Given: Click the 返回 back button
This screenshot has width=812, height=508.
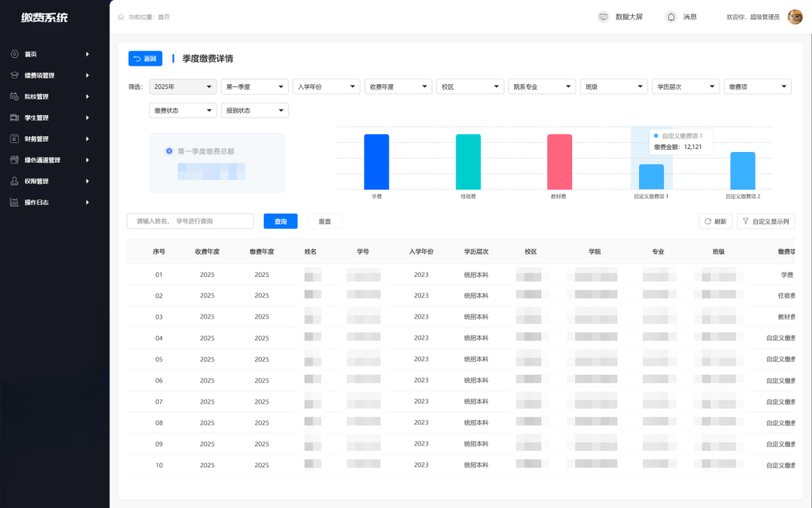Looking at the screenshot, I should [x=145, y=59].
